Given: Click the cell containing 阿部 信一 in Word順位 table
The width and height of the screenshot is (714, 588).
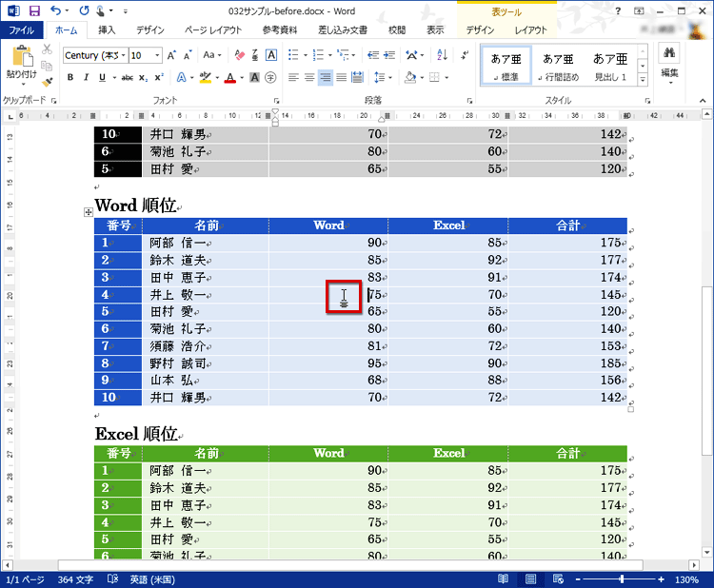Looking at the screenshot, I should (206, 243).
